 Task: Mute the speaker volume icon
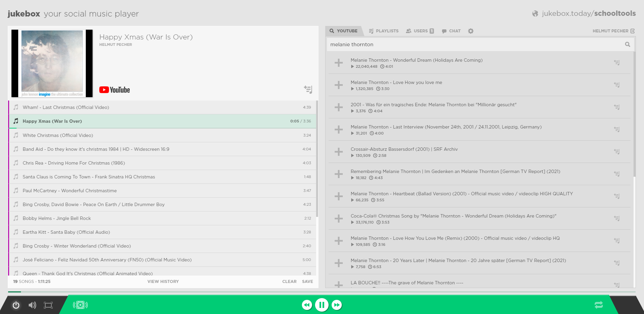[32, 305]
